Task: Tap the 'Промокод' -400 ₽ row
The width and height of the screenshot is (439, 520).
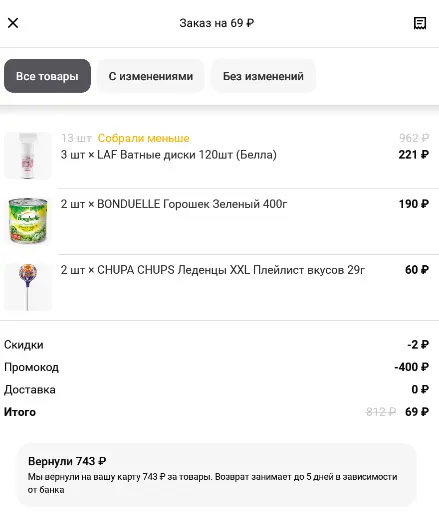Action: pyautogui.click(x=216, y=367)
